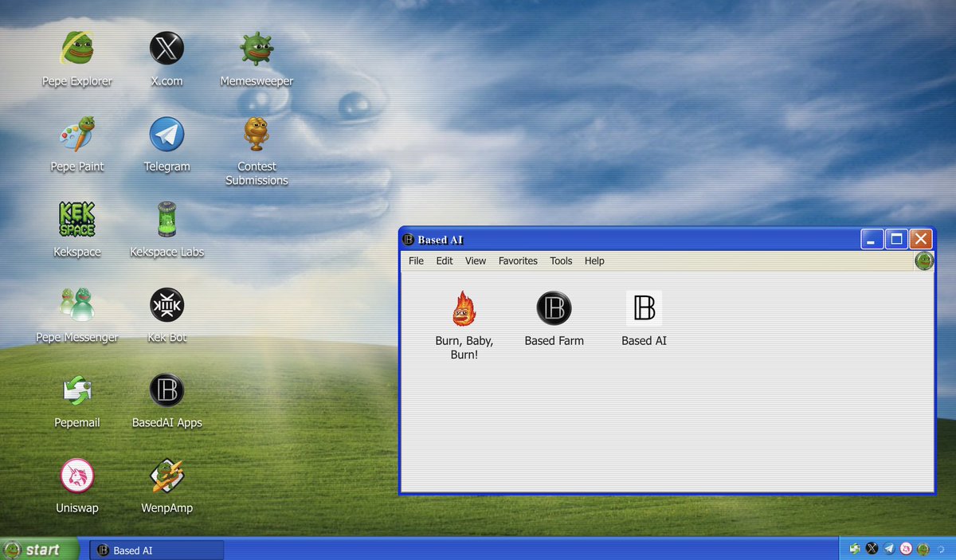Image resolution: width=956 pixels, height=560 pixels.
Task: Click the start button
Action: click(40, 549)
